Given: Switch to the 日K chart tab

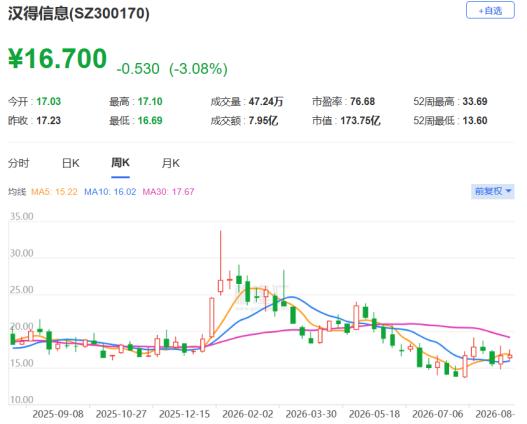Looking at the screenshot, I should point(71,163).
